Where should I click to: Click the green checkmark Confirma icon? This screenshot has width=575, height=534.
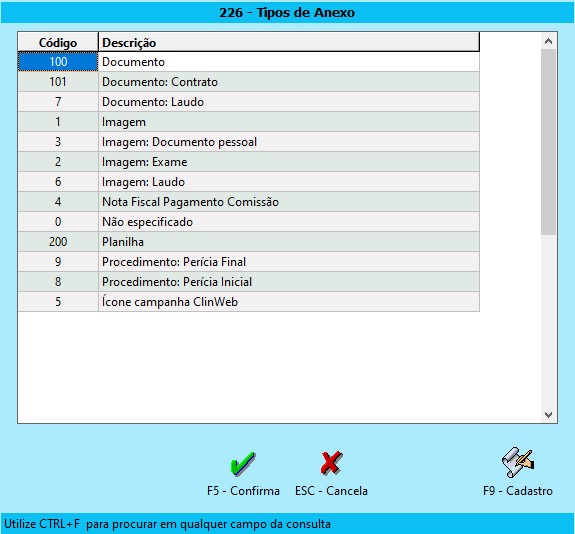tap(243, 464)
